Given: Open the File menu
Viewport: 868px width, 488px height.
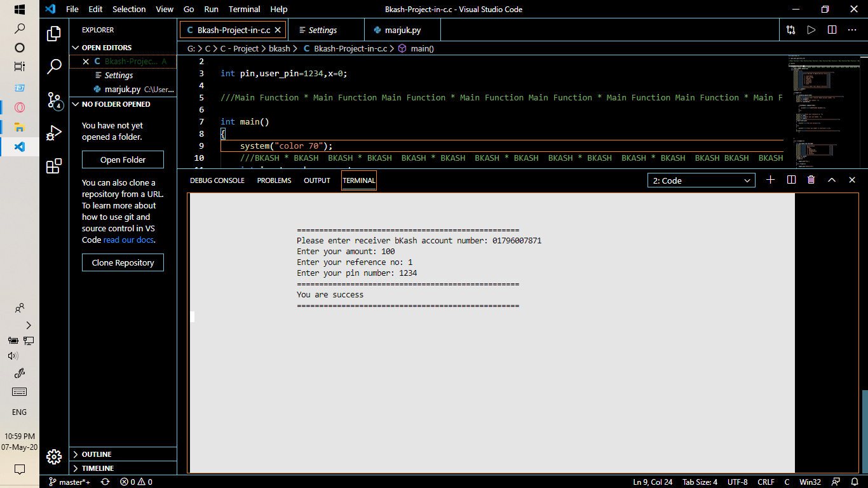Looking at the screenshot, I should 72,10.
